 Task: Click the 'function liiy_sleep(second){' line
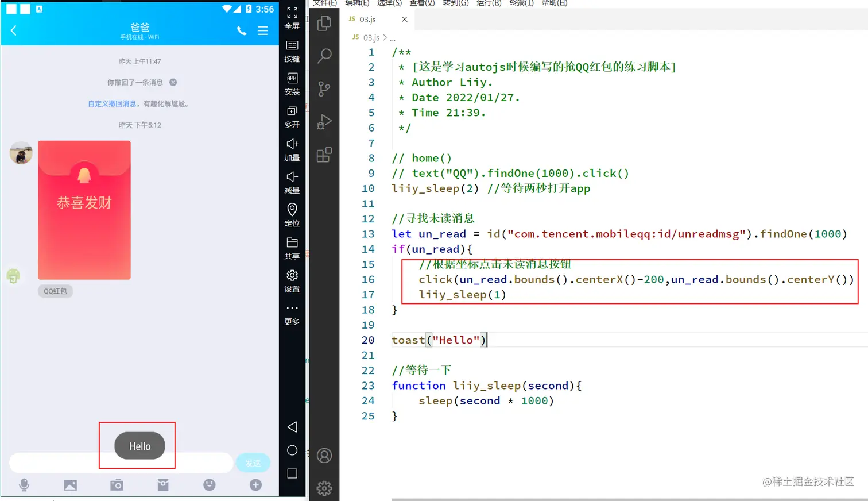487,386
